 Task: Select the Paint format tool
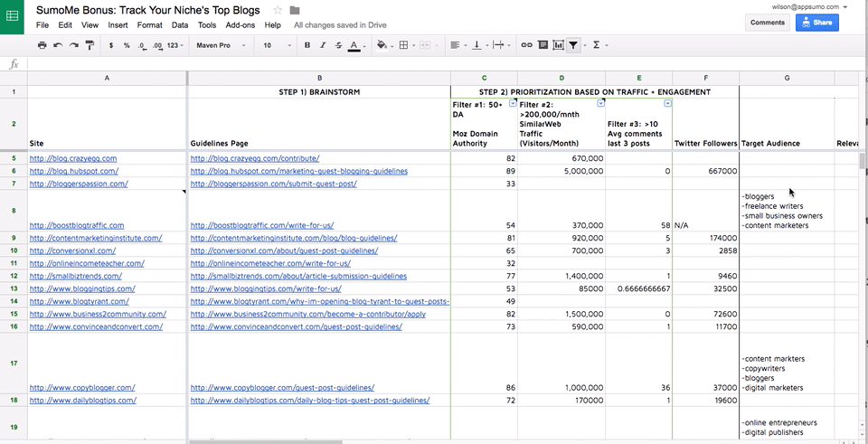90,45
